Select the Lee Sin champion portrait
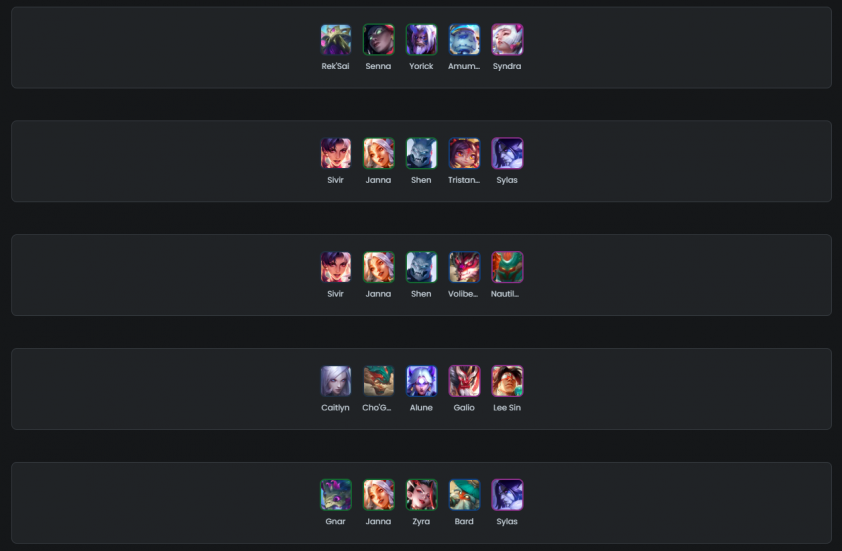 [507, 381]
